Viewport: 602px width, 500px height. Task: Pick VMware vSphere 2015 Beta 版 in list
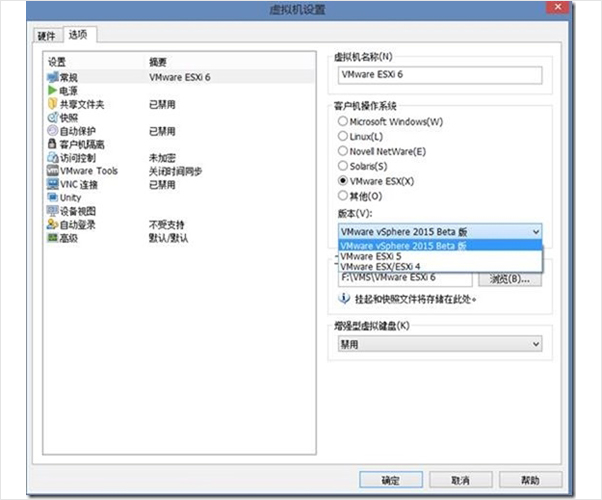click(x=440, y=245)
